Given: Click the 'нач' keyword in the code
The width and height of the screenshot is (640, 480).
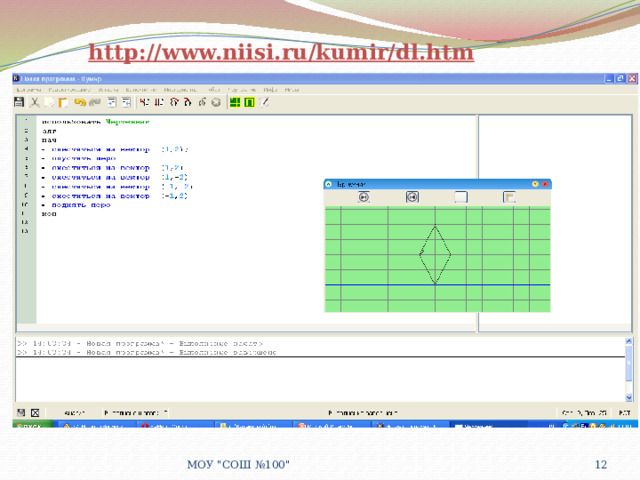Looking at the screenshot, I should (49, 140).
